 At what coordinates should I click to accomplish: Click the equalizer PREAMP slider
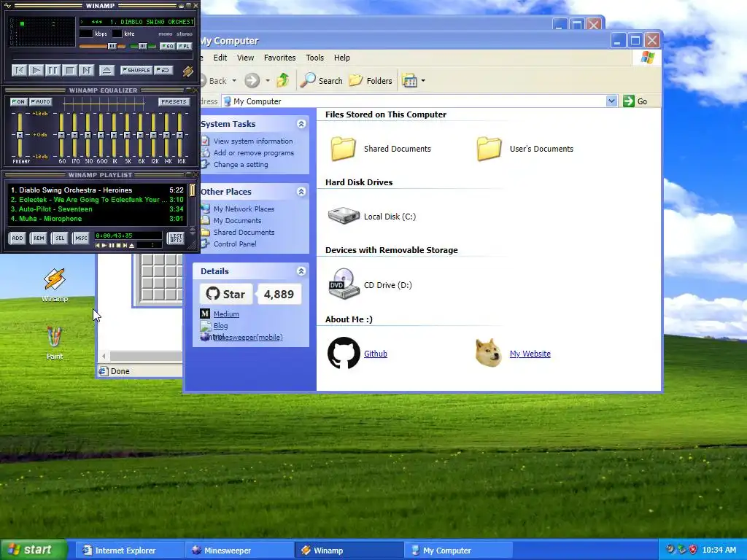point(20,135)
